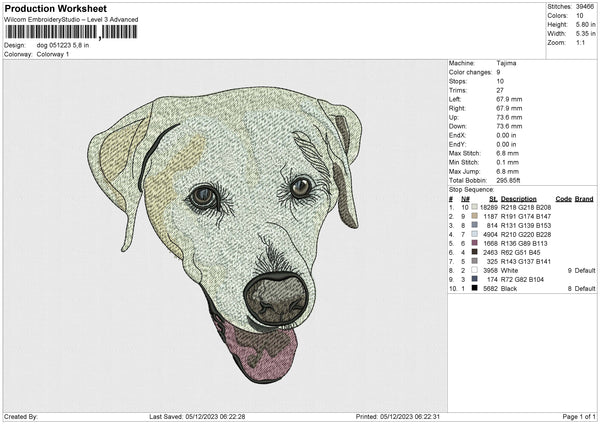Viewport: 600px width, 424px height.
Task: Click the 'Colorway 1' value
Action: pos(53,54)
